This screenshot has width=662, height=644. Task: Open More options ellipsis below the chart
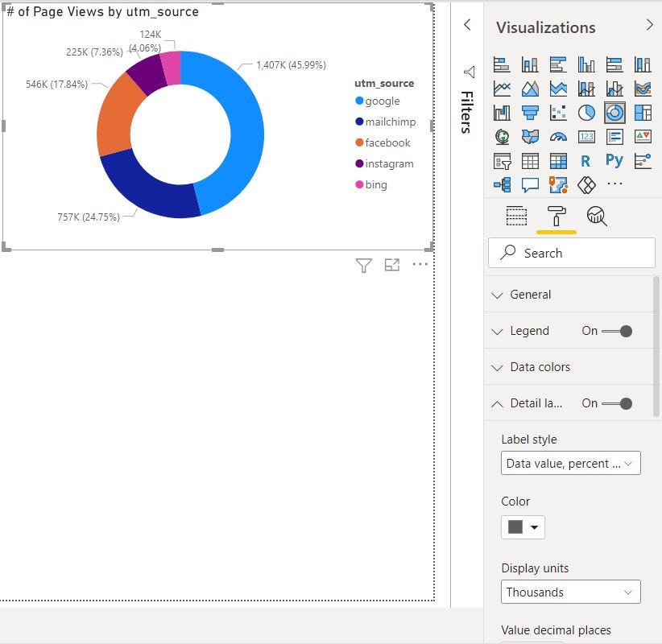pyautogui.click(x=420, y=264)
